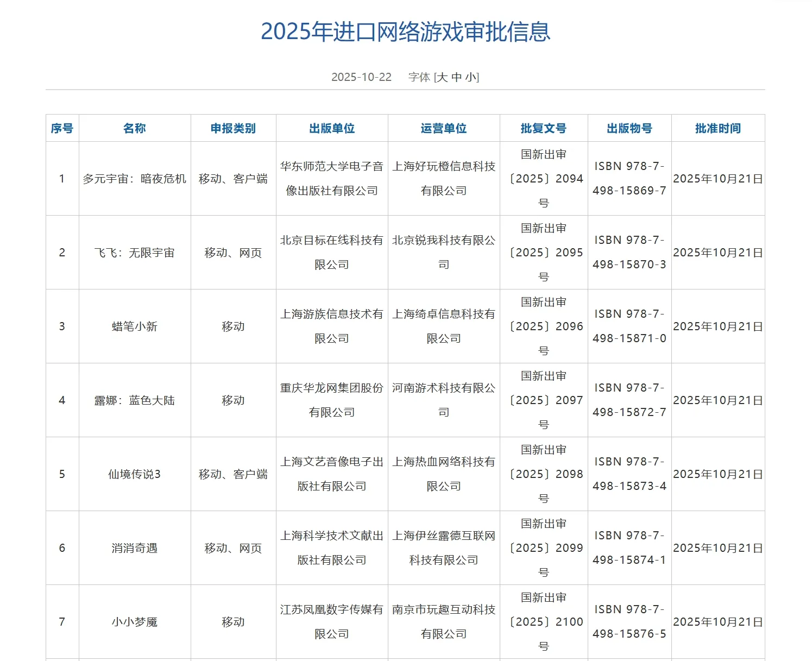Click 移动、网页 category for 飞飞：无限宇宙
Image resolution: width=812 pixels, height=661 pixels.
(234, 253)
